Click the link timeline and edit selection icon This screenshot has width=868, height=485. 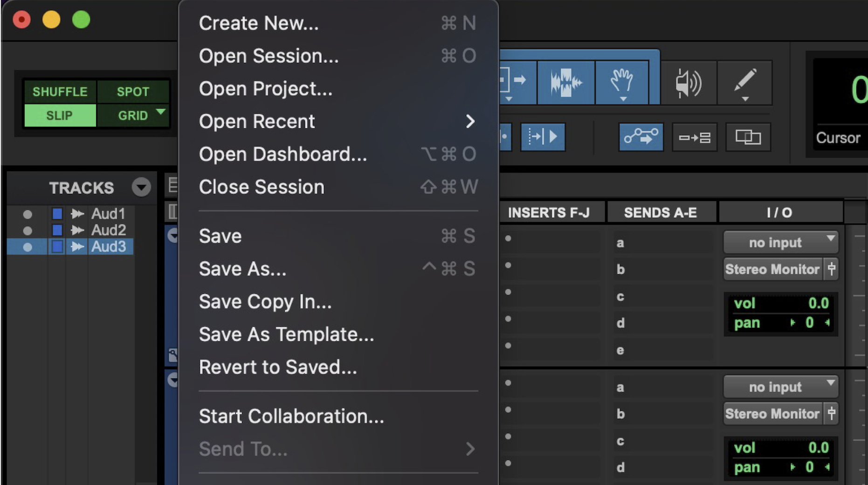[694, 138]
